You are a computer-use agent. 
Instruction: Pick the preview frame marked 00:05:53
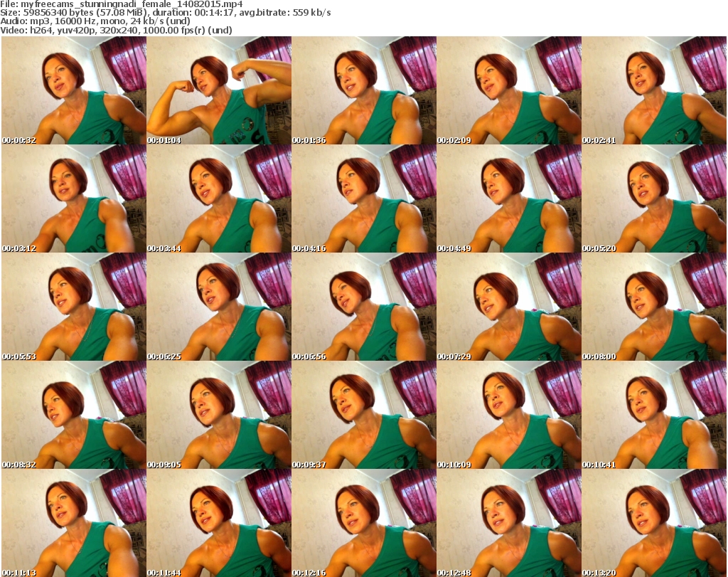click(x=74, y=307)
